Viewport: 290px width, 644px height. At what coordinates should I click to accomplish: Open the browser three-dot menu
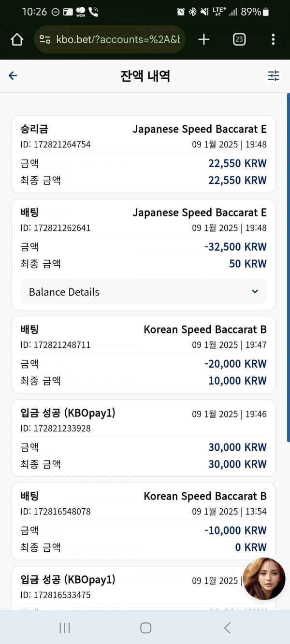[x=273, y=40]
